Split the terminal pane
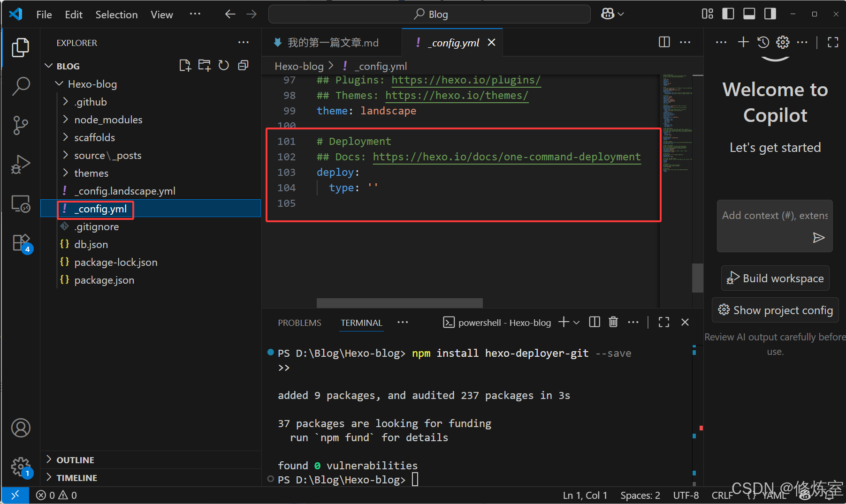 (x=594, y=322)
